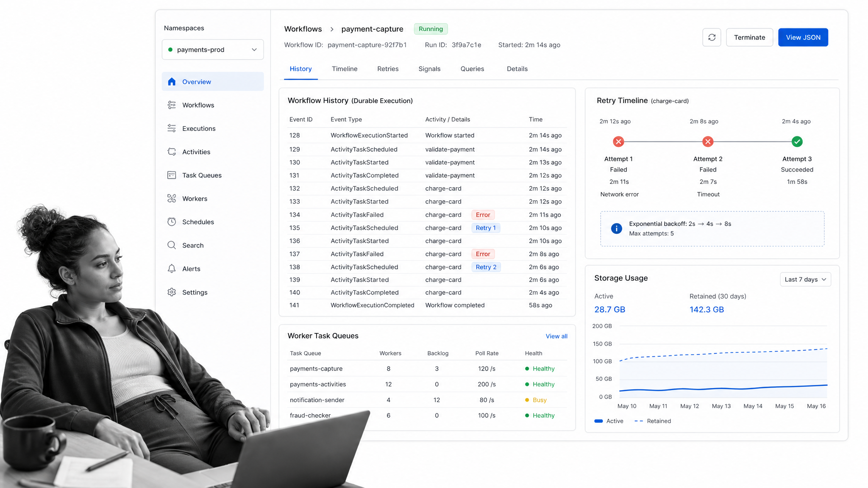
Task: Click the 28.7 GB active storage value
Action: pyautogui.click(x=609, y=310)
